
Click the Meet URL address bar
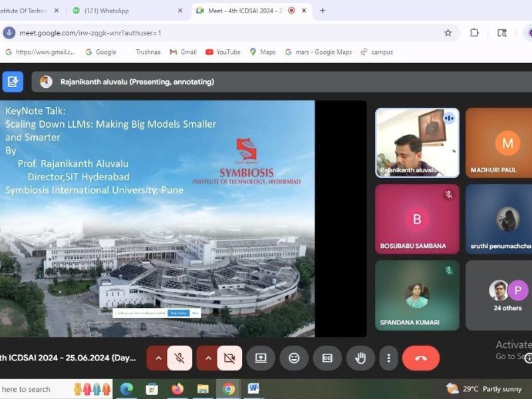(199, 33)
